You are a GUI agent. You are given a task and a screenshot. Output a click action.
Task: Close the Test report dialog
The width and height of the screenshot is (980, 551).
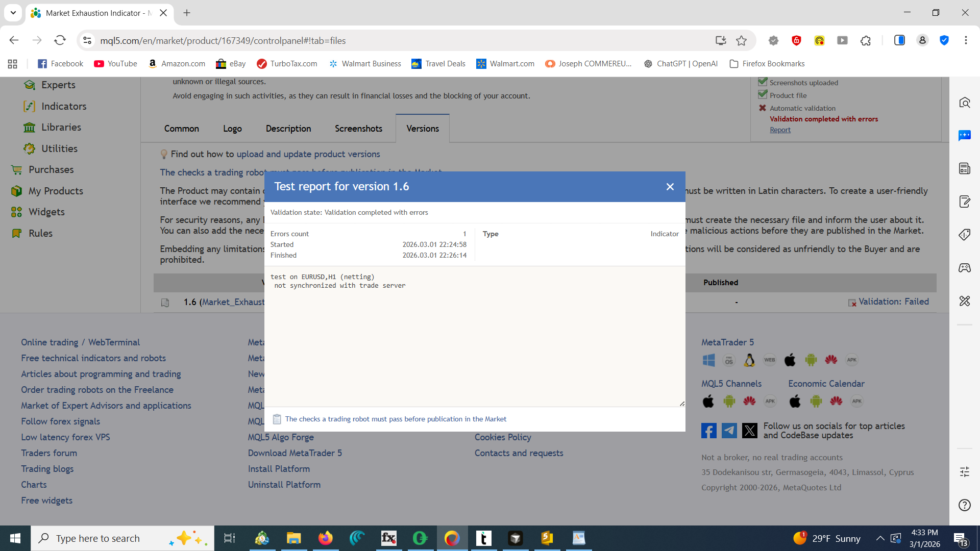coord(670,187)
